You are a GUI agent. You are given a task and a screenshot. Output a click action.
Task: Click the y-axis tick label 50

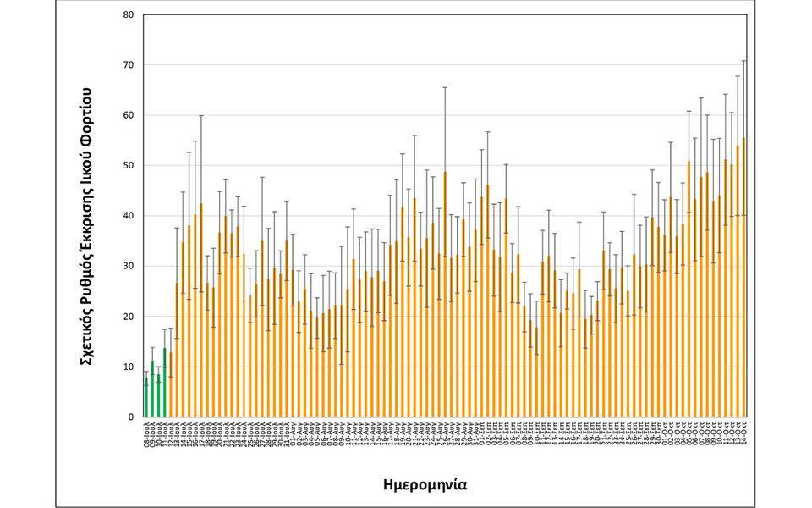click(128, 166)
